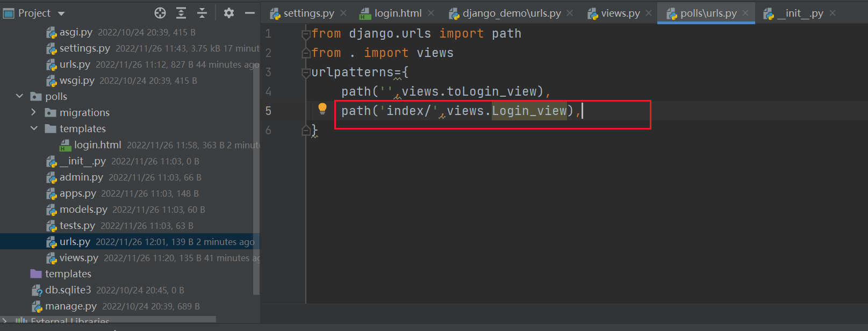Click the HTML file icon beside login.html
Viewport: 868px width, 331px height.
point(66,145)
